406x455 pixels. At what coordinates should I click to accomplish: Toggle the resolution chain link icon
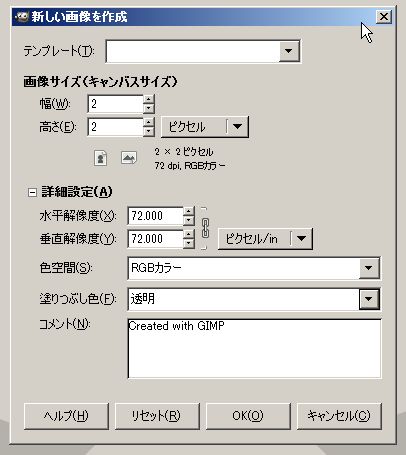tap(205, 228)
